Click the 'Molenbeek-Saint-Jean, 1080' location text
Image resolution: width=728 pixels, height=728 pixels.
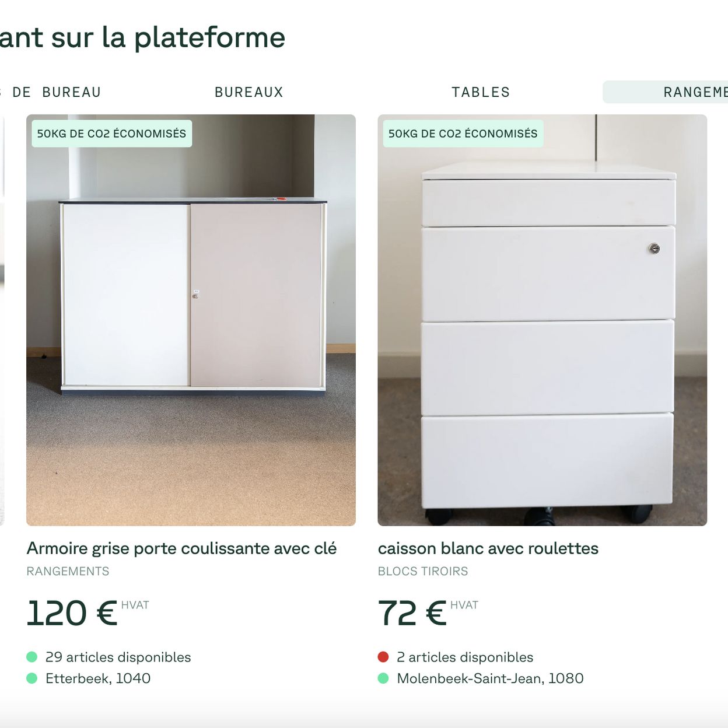coord(490,678)
